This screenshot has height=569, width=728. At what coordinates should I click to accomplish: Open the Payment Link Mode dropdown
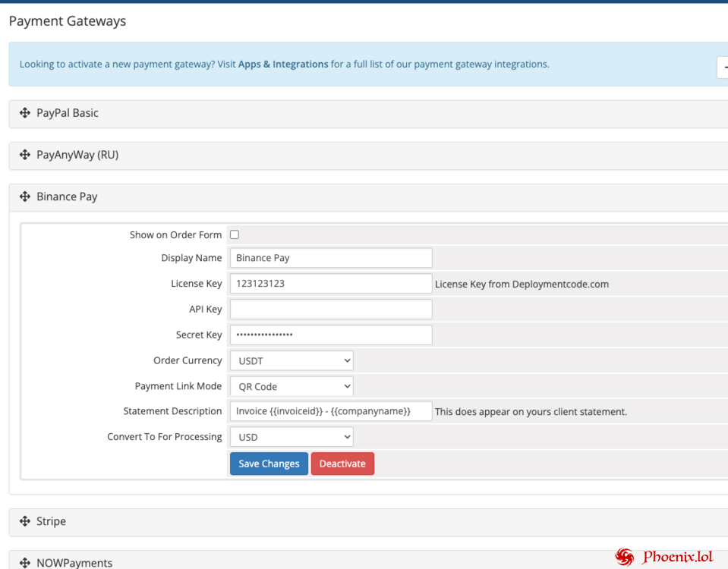click(x=292, y=386)
